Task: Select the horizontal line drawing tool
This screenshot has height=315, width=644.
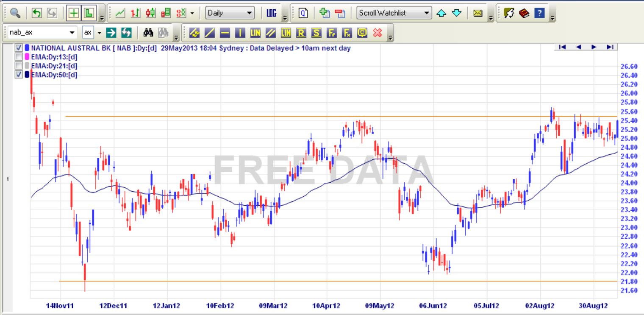Action: 225,32
